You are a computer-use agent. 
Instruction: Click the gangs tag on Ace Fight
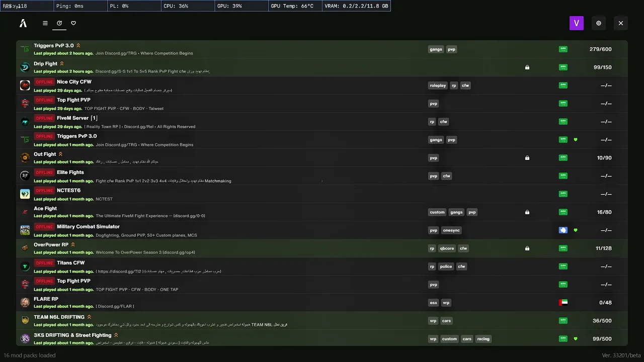(456, 212)
